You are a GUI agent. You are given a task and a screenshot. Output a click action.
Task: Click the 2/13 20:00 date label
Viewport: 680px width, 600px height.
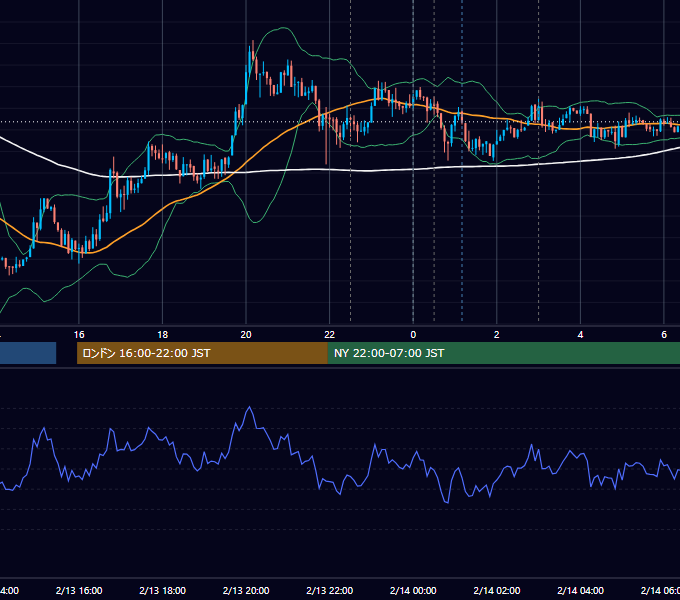coord(246,590)
